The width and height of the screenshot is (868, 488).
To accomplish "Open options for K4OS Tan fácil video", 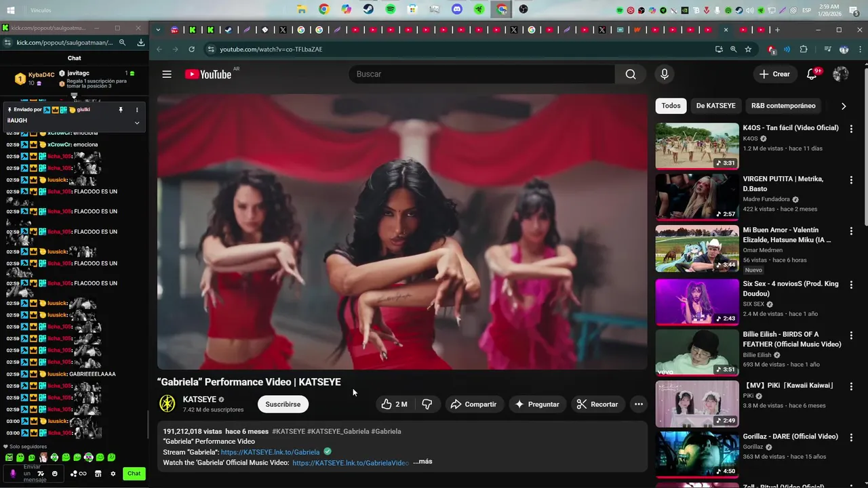I will (x=851, y=128).
